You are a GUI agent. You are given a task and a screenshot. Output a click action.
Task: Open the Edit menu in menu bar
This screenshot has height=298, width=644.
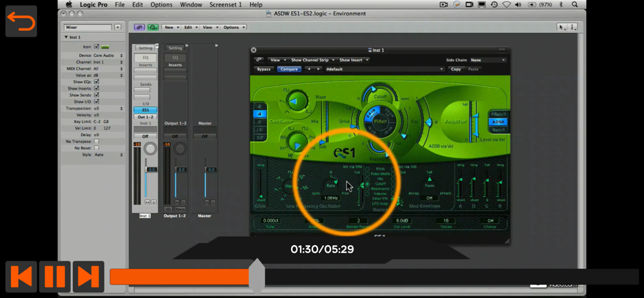[138, 5]
